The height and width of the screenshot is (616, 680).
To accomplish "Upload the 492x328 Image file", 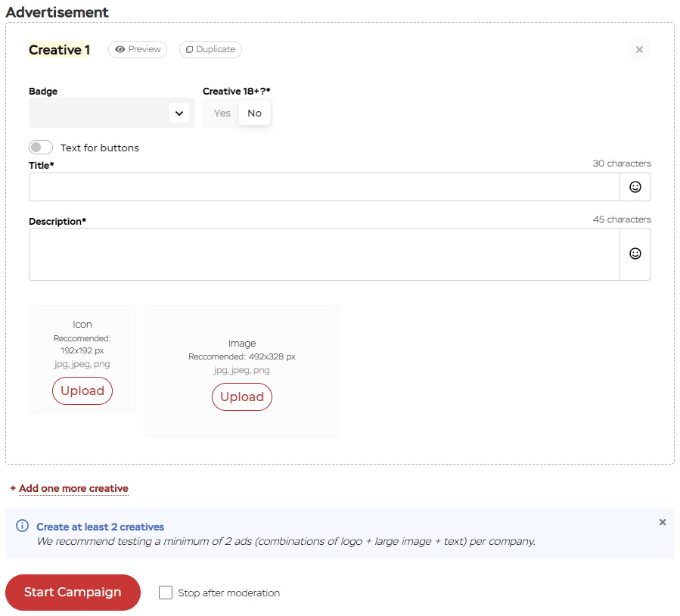I will coord(242,397).
